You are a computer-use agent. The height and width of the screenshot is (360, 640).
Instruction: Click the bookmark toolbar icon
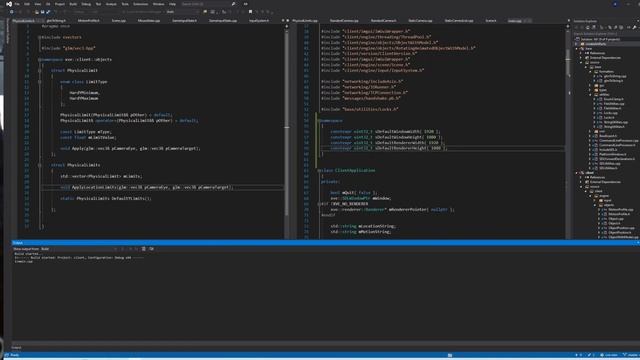coord(250,12)
